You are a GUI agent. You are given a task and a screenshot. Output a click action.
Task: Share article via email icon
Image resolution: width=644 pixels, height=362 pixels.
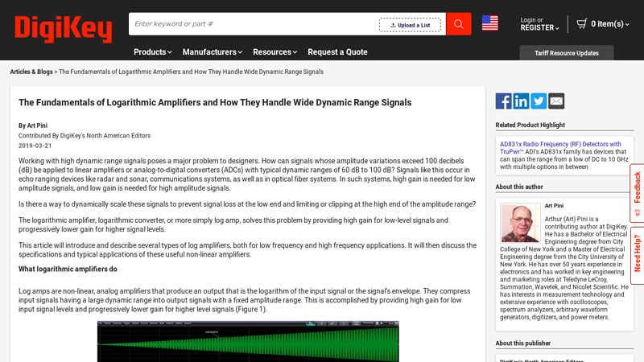(x=556, y=101)
